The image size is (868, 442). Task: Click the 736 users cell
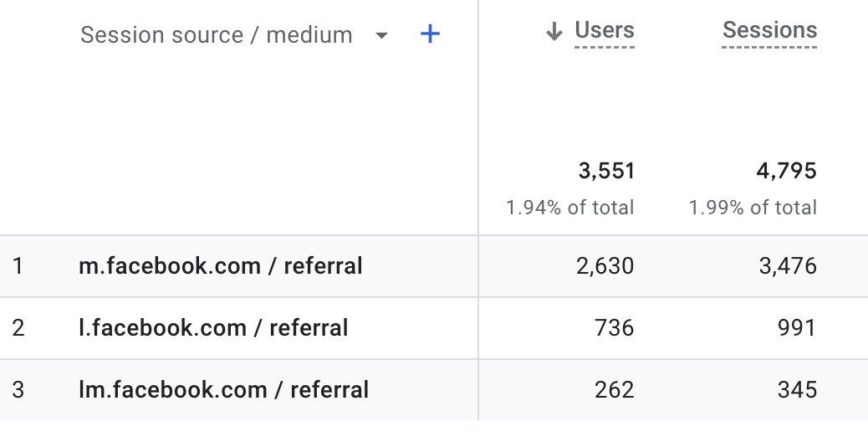tap(615, 328)
